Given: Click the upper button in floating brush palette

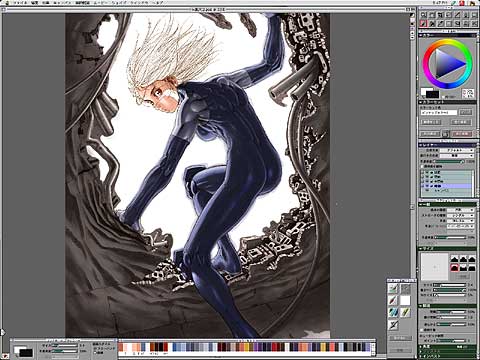Looking at the screenshot, I should click(401, 338).
